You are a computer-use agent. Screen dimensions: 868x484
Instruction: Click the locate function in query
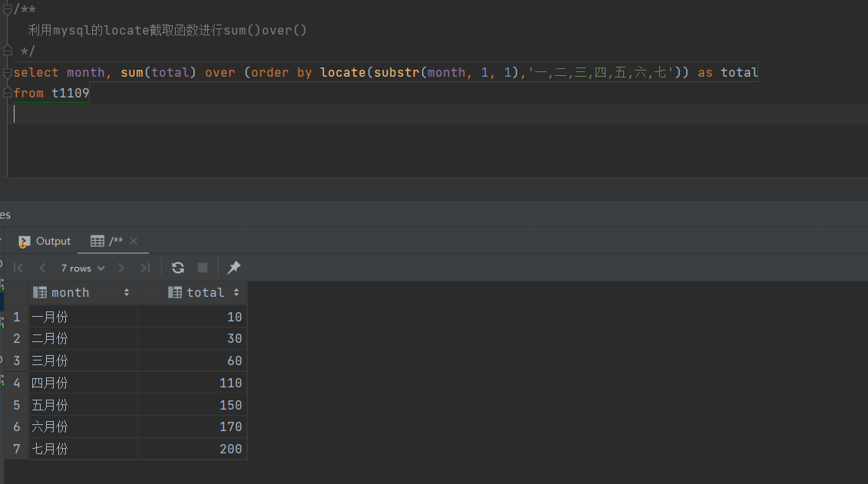coord(342,72)
